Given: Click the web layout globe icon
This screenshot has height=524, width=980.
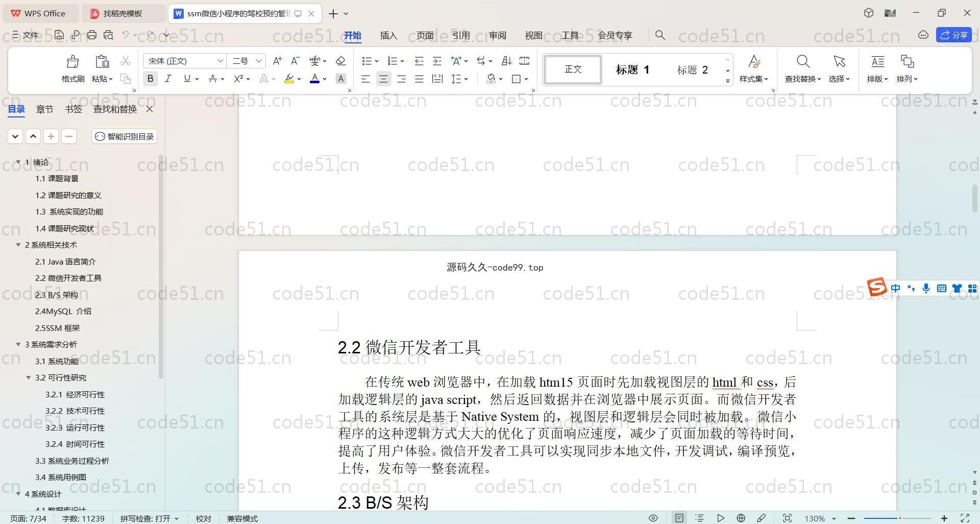Looking at the screenshot, I should (x=741, y=518).
